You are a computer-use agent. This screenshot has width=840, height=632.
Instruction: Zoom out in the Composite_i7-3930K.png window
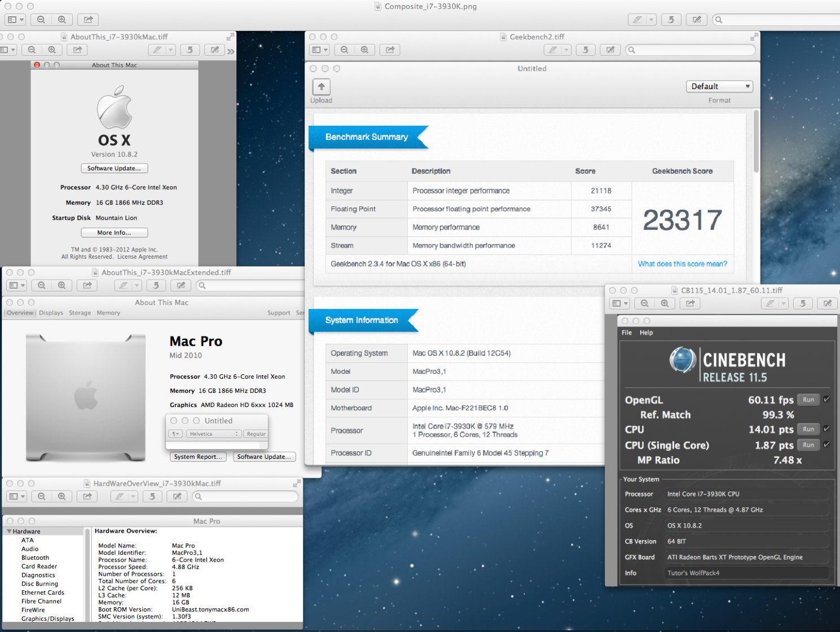[x=41, y=20]
